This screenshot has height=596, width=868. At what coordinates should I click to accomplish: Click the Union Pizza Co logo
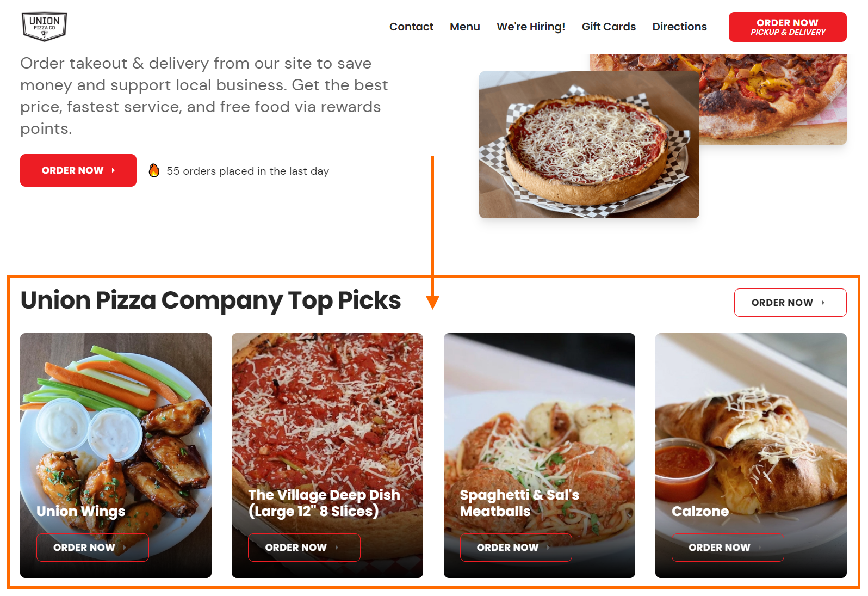(x=45, y=27)
